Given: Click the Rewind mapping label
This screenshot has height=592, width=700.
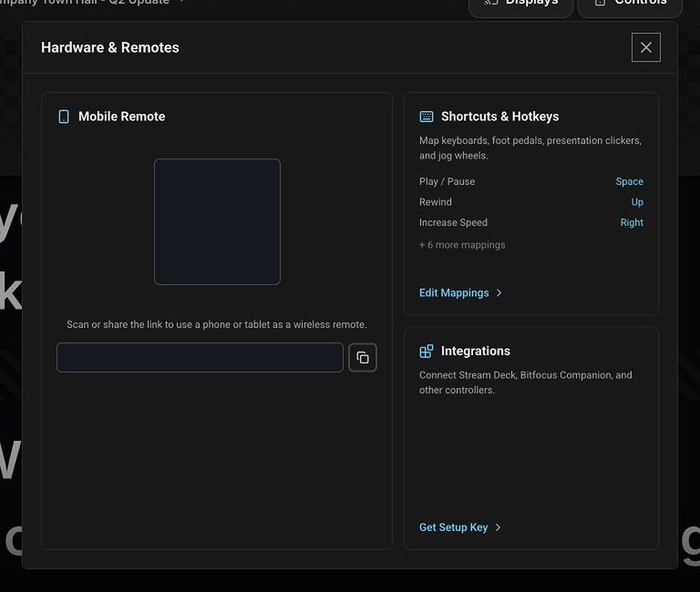Looking at the screenshot, I should pos(435,202).
